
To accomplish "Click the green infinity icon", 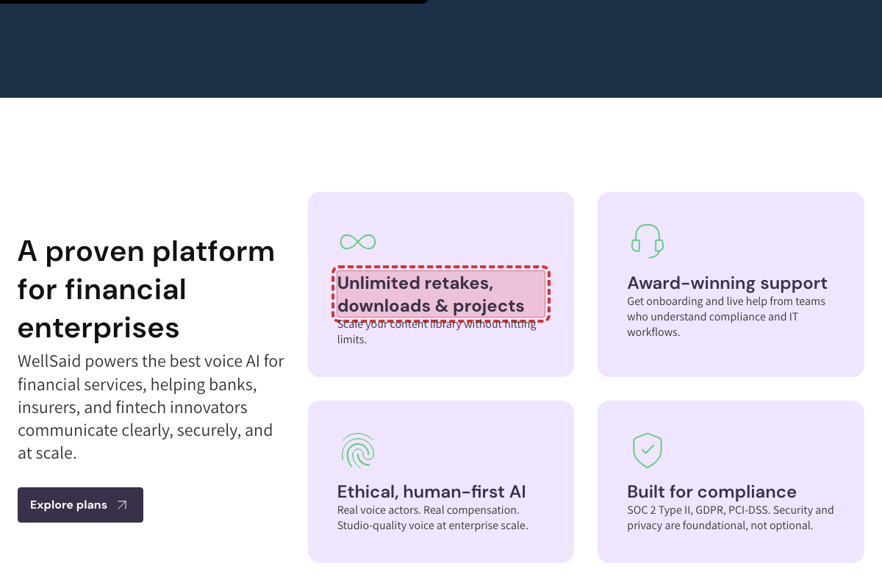I will pos(358,241).
